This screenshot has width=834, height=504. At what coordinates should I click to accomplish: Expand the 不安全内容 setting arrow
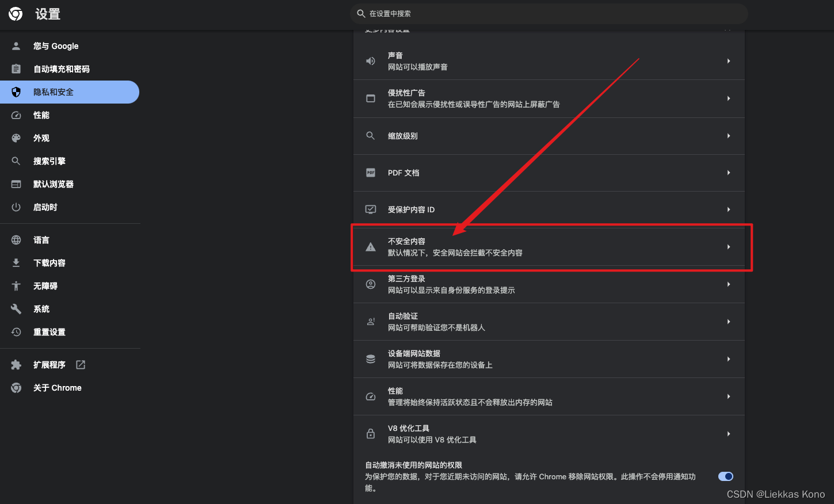pos(729,247)
